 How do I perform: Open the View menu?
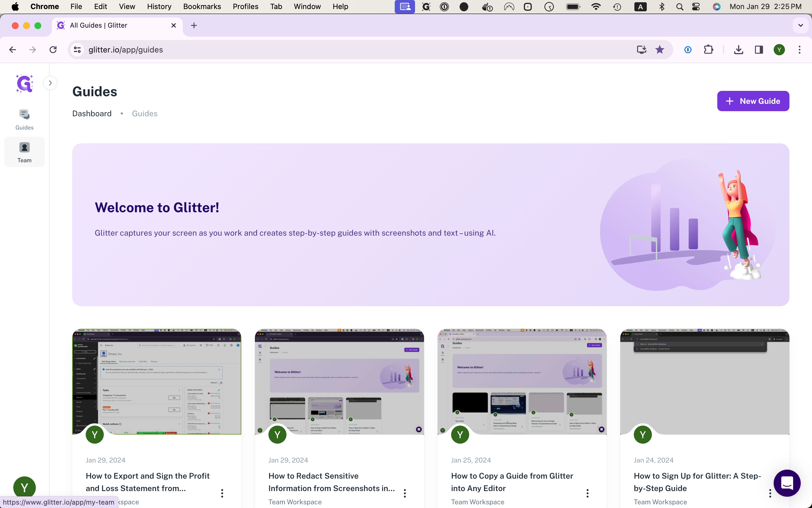[x=127, y=7]
